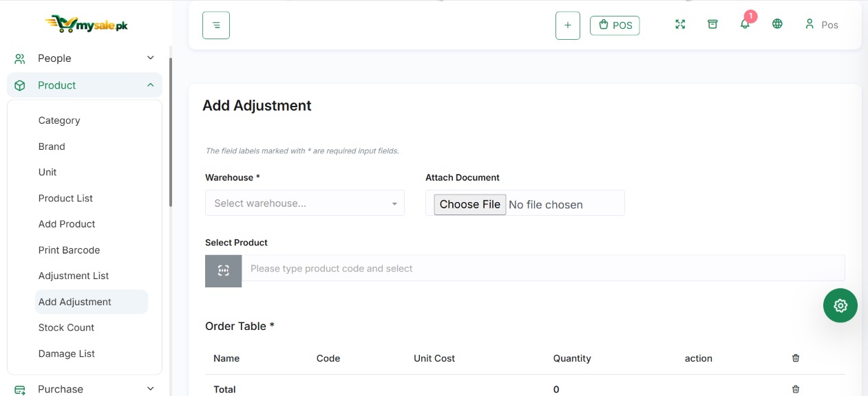Open the Pos user profile menu
Viewport: 868px width, 396px height.
tap(821, 25)
